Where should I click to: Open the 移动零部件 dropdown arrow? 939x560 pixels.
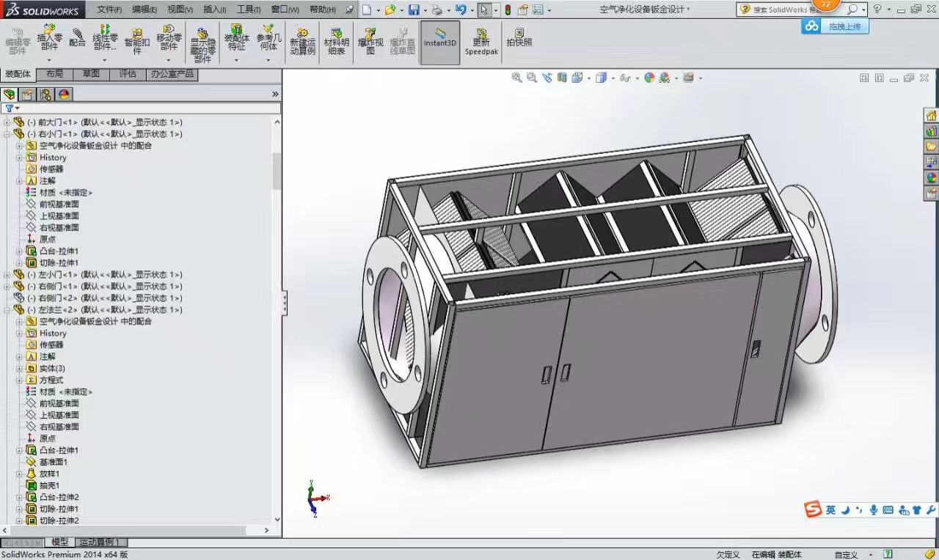click(x=169, y=60)
